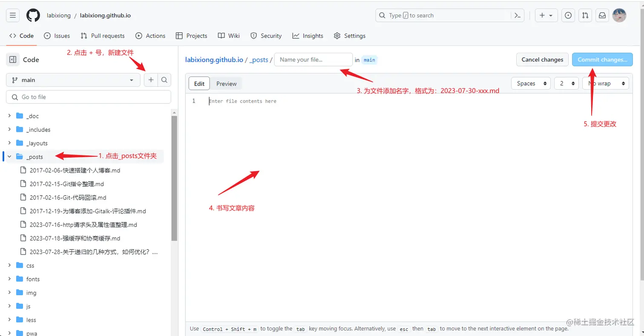Viewport: 644px width, 336px height.
Task: Open the Spaces indent mode dropdown
Action: [x=531, y=83]
